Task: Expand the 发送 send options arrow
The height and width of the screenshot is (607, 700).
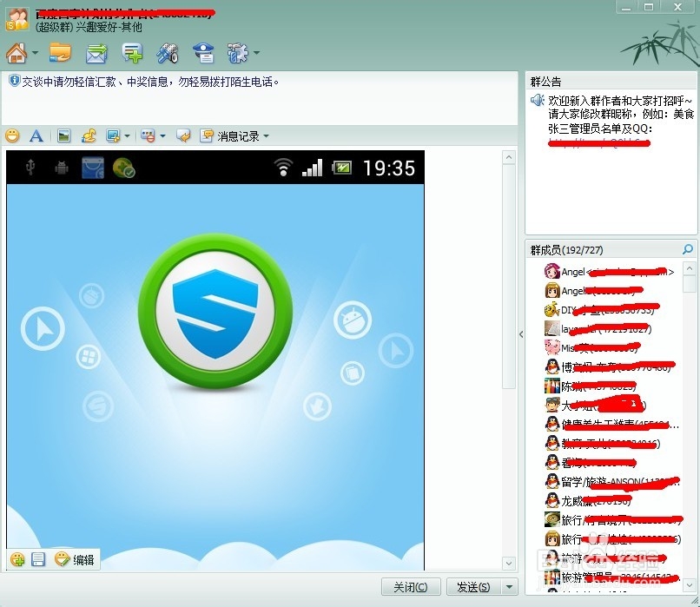Action: tap(508, 587)
